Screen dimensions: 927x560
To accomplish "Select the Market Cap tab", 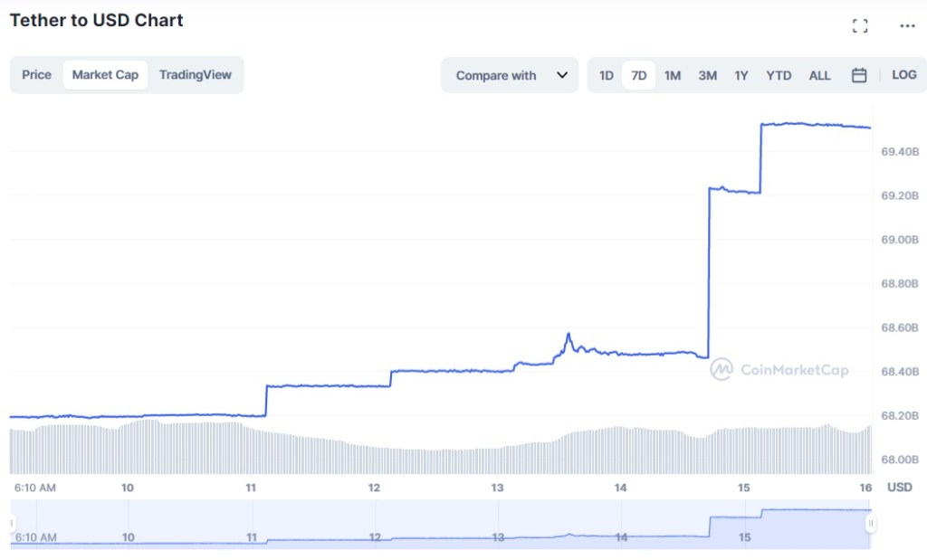I will tap(105, 75).
